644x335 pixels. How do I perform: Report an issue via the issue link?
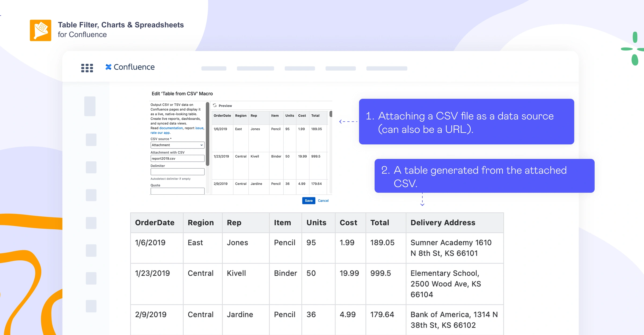click(x=199, y=128)
